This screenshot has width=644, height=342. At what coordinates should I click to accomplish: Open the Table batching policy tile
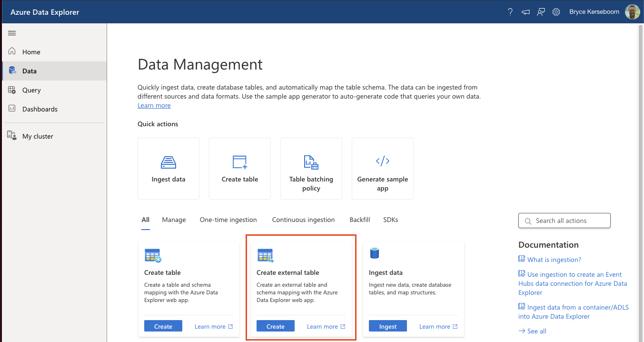pos(311,169)
